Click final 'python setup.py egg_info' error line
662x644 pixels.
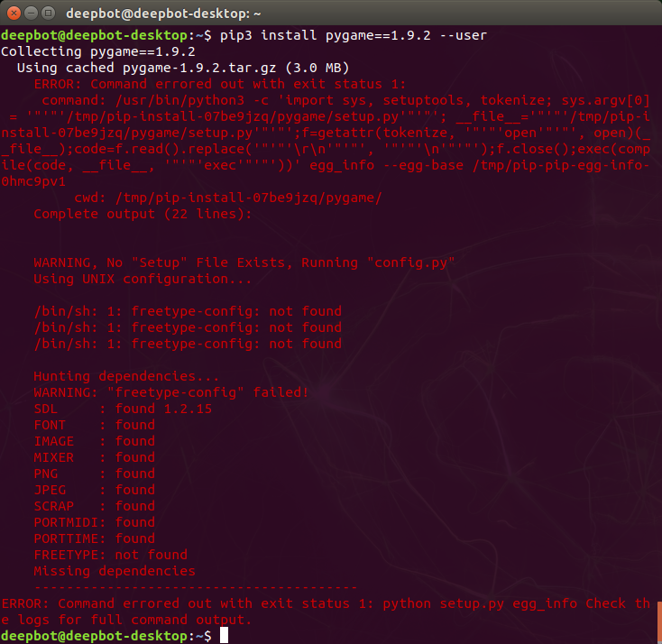tap(326, 612)
